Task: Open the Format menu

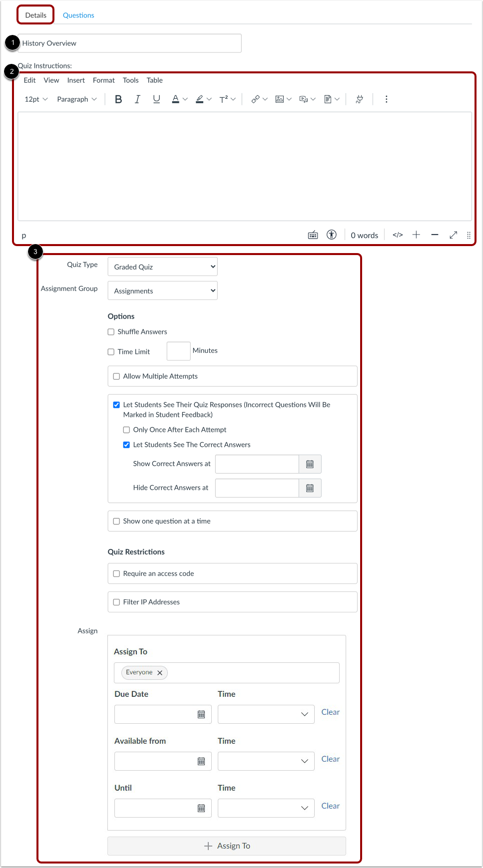Action: pos(104,80)
